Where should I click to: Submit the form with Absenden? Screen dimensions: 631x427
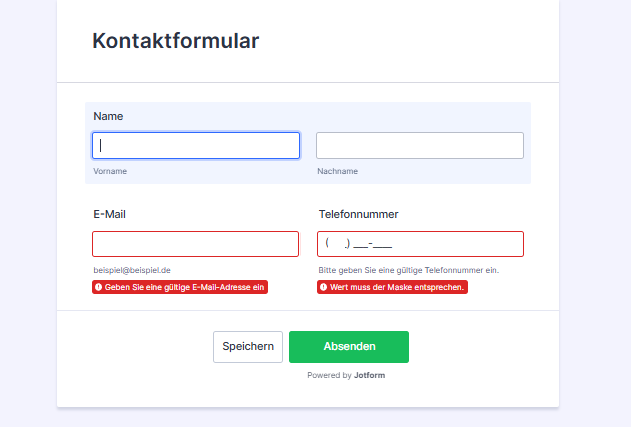(x=349, y=347)
